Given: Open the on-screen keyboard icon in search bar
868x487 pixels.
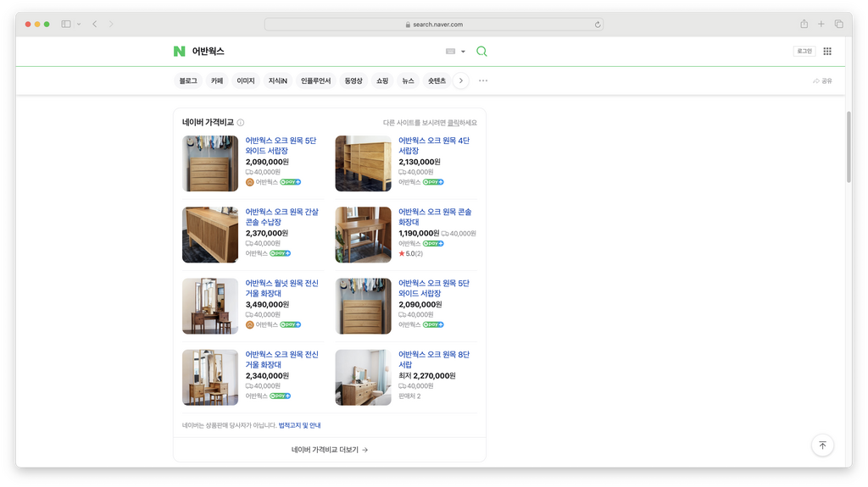Looking at the screenshot, I should 451,52.
